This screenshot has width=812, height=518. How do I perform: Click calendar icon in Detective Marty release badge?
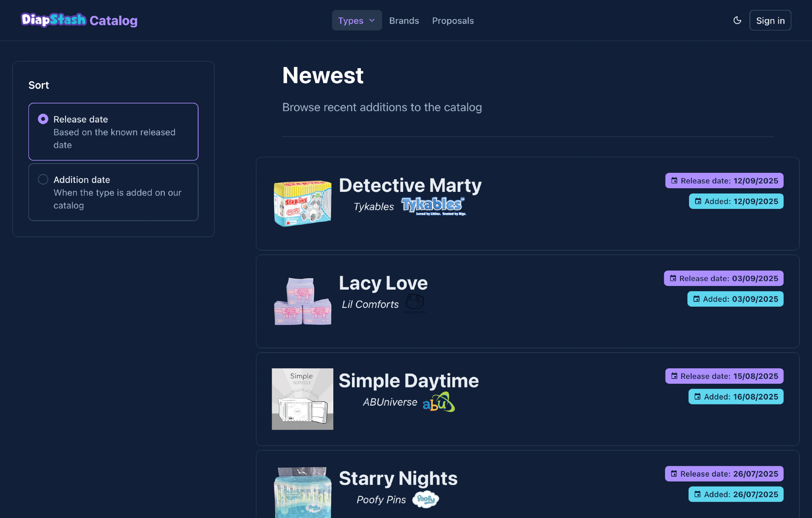click(x=674, y=181)
